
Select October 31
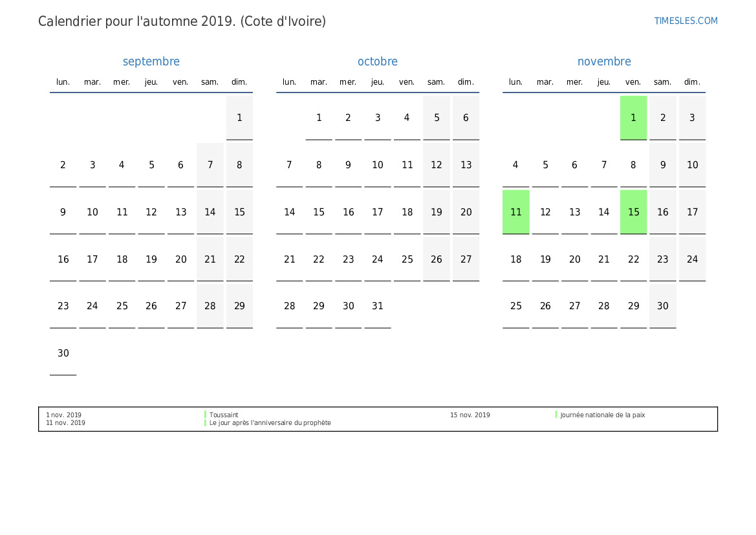click(x=378, y=306)
